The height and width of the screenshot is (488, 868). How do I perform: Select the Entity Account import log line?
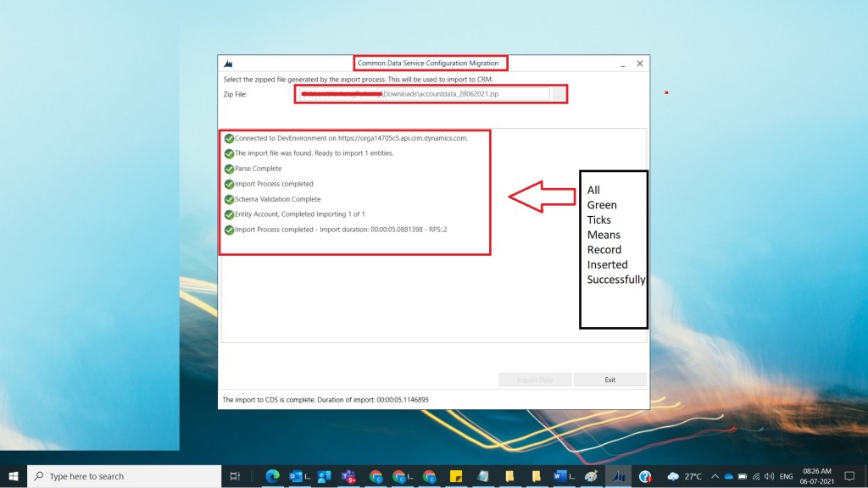point(299,214)
